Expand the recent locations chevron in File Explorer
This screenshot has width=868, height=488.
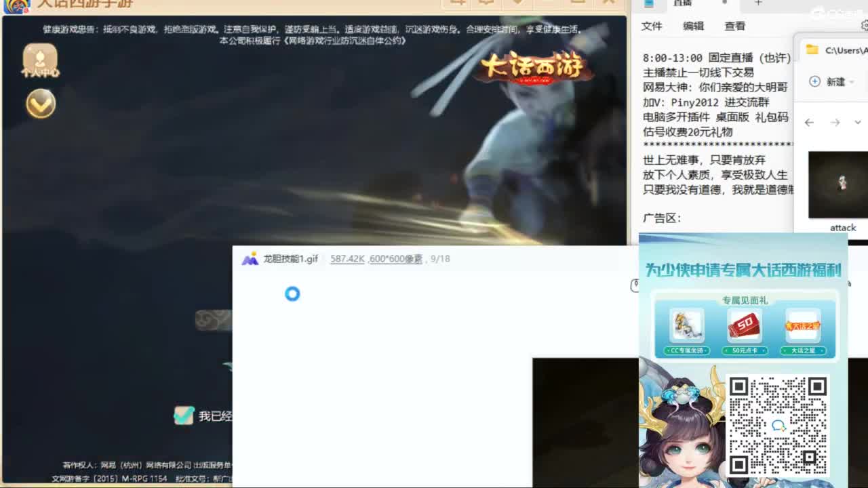pyautogui.click(x=858, y=123)
